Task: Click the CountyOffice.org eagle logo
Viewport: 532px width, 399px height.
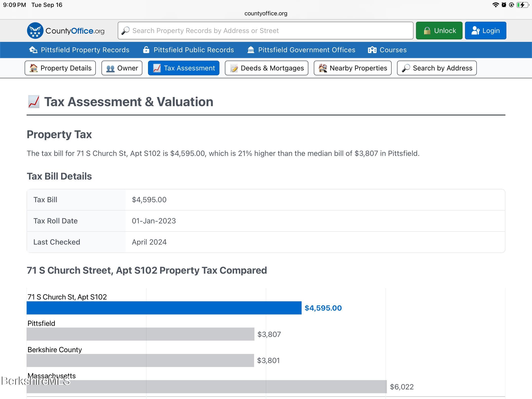Action: 35,31
